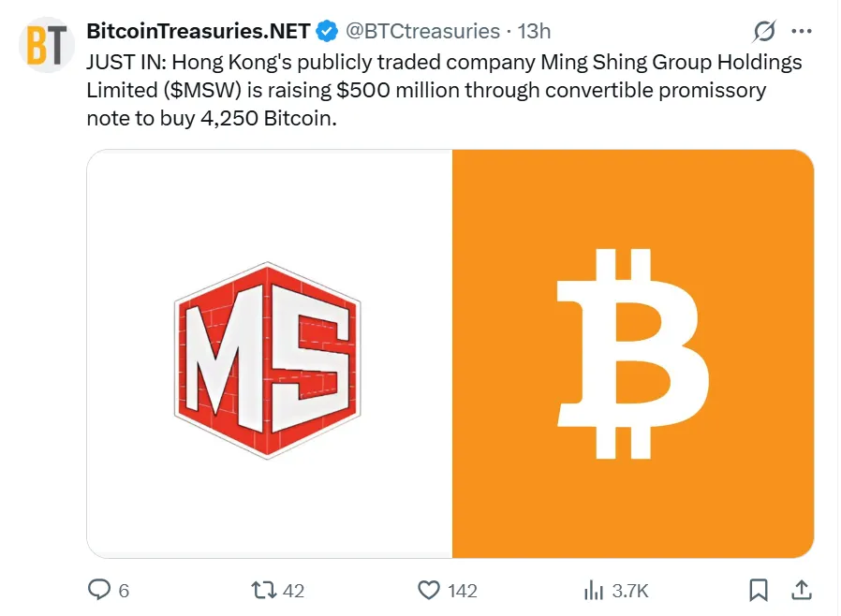
Task: Click the reply count of 6
Action: pos(124,591)
